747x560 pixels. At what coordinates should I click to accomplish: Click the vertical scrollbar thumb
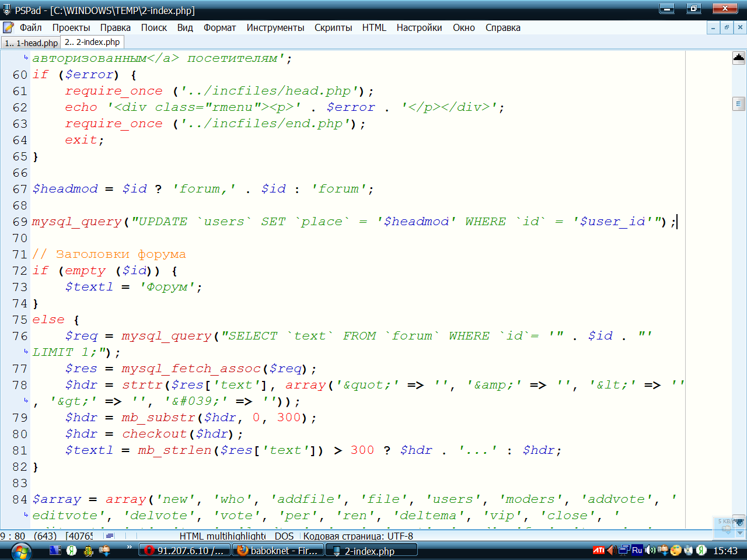pyautogui.click(x=738, y=104)
